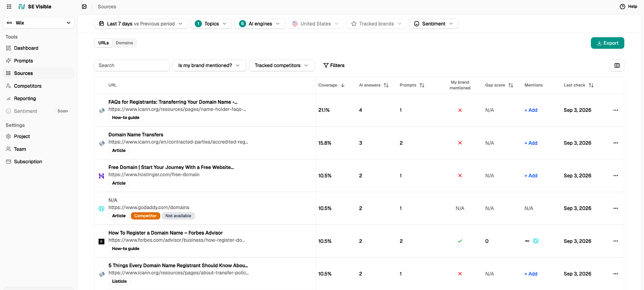
Task: Open the column settings icon button
Action: point(617,65)
